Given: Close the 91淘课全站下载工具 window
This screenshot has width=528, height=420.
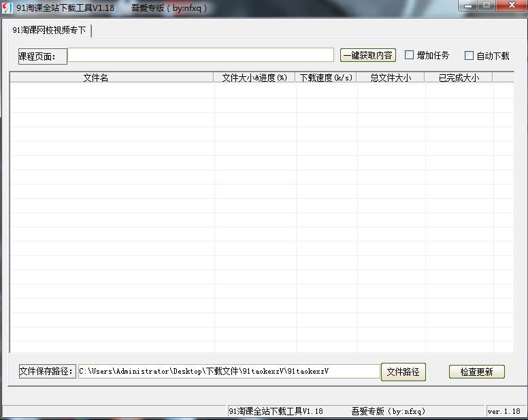Looking at the screenshot, I should [512, 5].
